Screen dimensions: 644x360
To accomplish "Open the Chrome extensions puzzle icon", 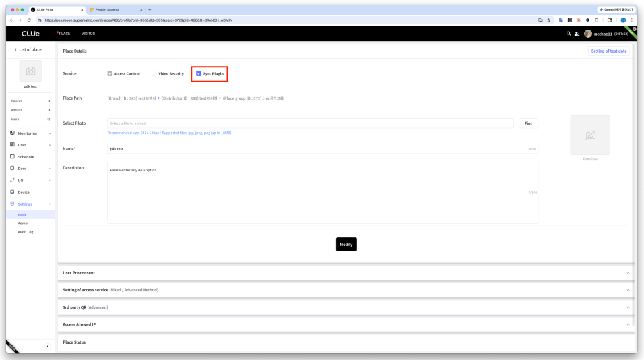I will tap(596, 20).
